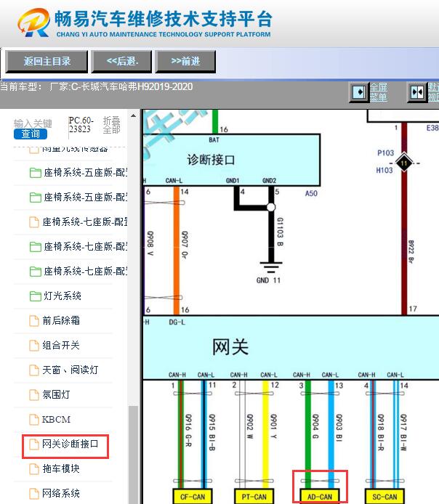Click the sidebar scroll-up arrow
Screen dimensions: 439x504
click(x=134, y=115)
